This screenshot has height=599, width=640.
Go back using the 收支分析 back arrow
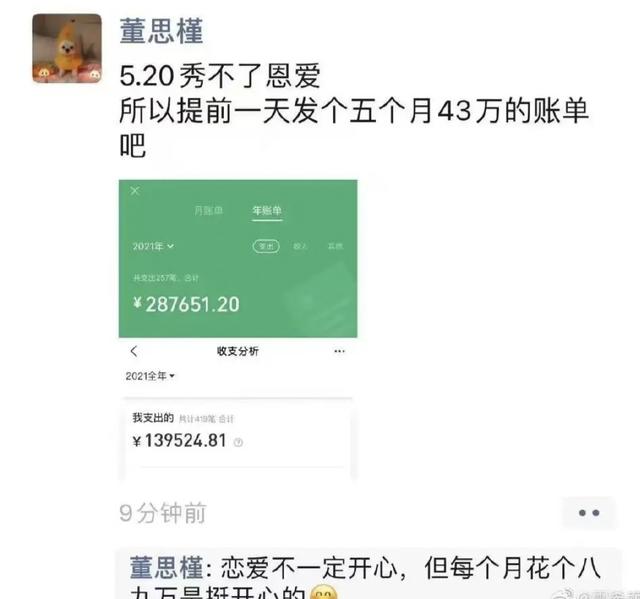(x=134, y=351)
